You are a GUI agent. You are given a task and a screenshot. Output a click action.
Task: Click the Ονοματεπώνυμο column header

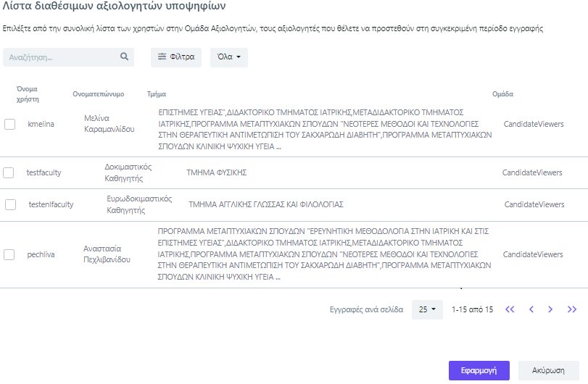(99, 94)
